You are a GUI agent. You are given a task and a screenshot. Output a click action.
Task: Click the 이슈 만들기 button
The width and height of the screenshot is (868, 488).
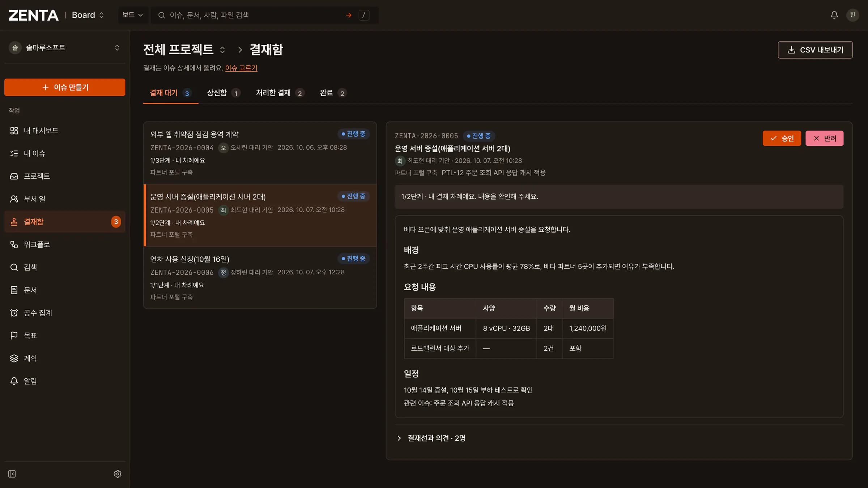click(x=65, y=87)
